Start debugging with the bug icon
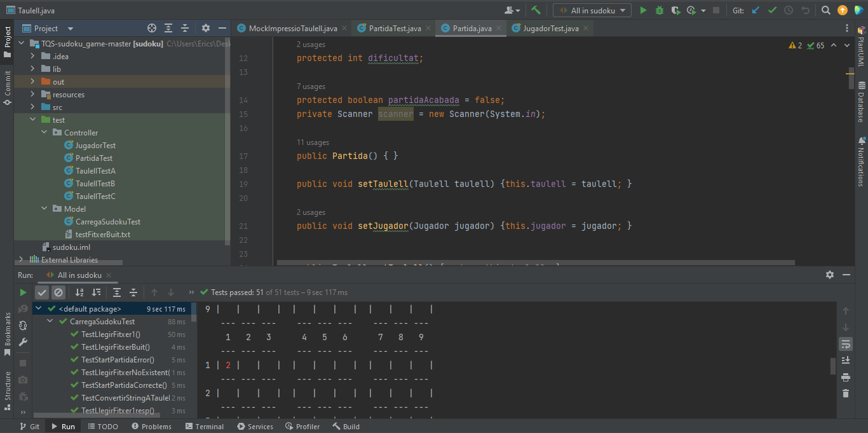Image resolution: width=868 pixels, height=433 pixels. pyautogui.click(x=660, y=10)
